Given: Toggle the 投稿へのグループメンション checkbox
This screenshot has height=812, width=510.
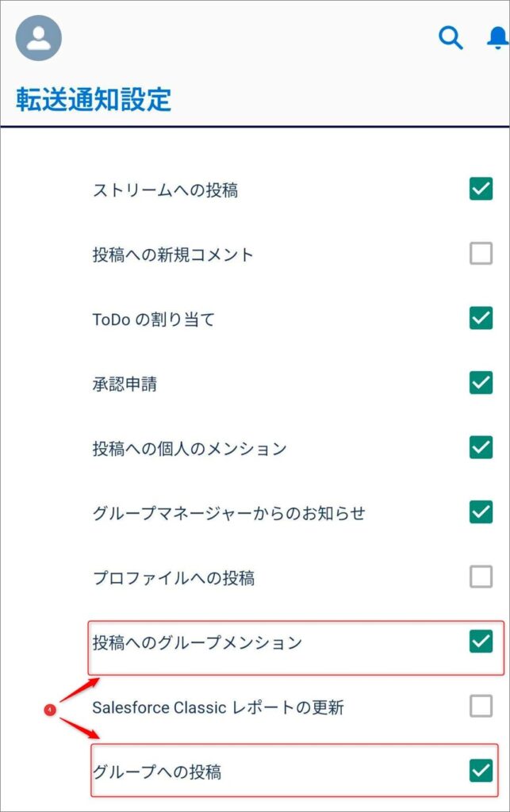Looking at the screenshot, I should [x=481, y=641].
